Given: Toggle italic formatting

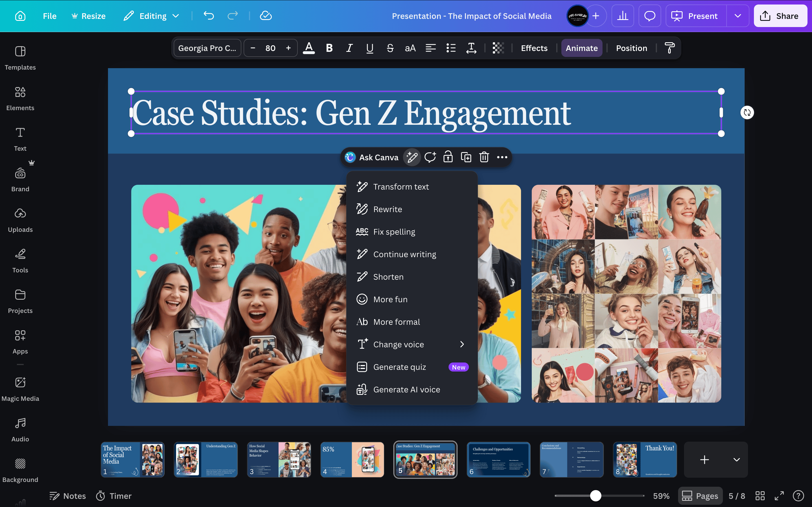Looking at the screenshot, I should (x=349, y=48).
